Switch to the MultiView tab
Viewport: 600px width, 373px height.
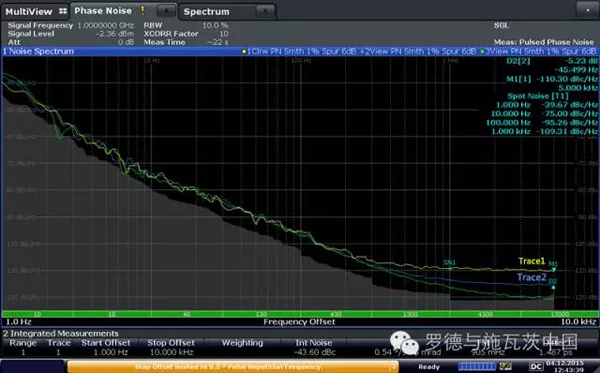[x=29, y=11]
